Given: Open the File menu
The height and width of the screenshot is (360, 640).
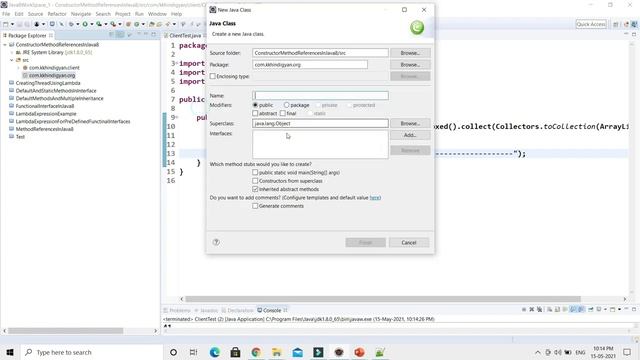Looking at the screenshot, I should [6, 14].
